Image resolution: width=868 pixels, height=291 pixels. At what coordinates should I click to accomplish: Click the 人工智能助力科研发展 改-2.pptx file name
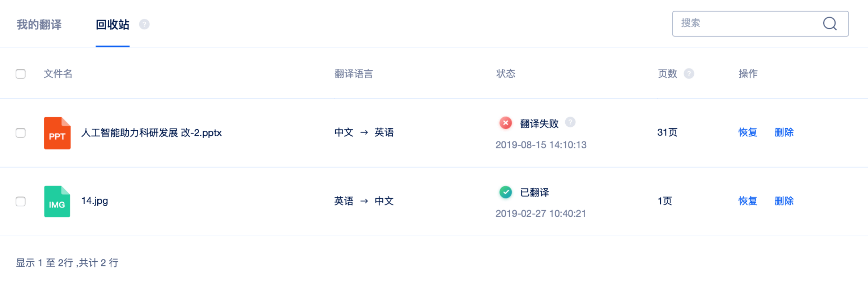[x=151, y=133]
